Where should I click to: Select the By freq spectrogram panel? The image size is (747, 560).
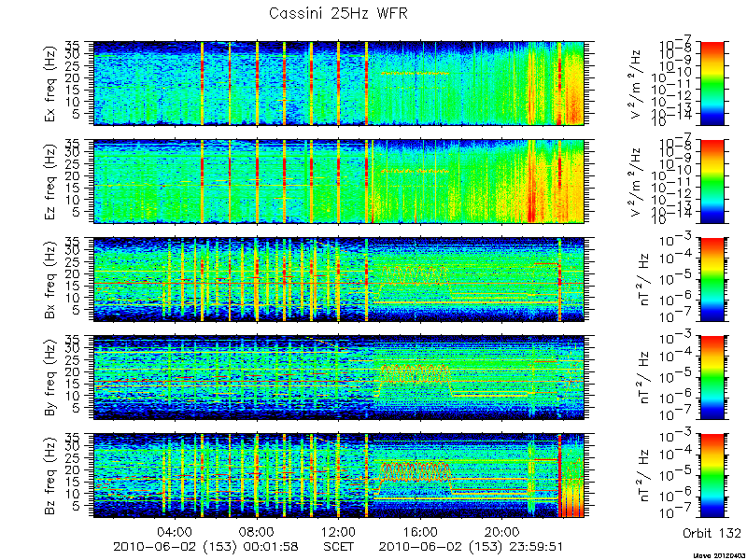click(339, 378)
